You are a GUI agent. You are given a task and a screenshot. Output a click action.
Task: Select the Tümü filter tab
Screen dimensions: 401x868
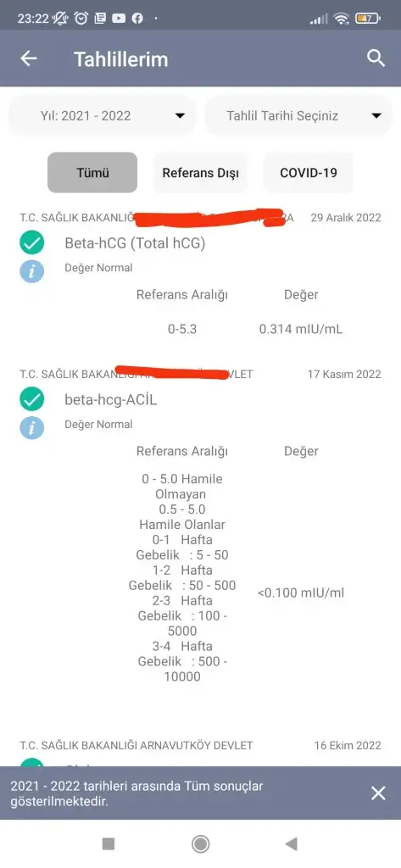coord(92,173)
